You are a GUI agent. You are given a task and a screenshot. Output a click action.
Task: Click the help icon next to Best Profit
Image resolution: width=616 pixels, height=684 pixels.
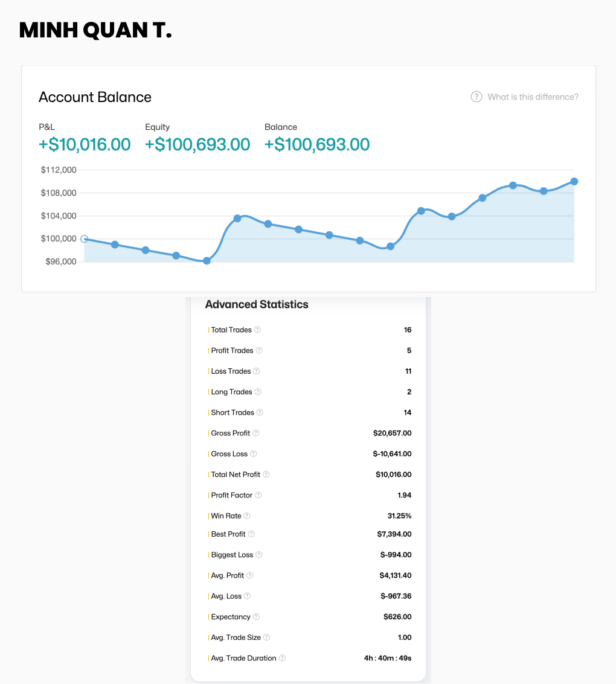tap(252, 534)
